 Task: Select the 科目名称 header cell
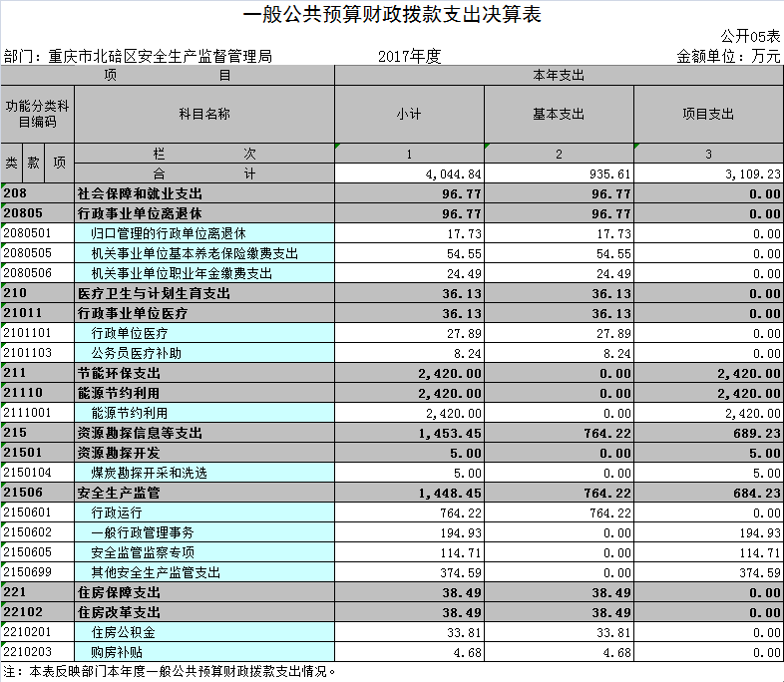click(x=204, y=114)
